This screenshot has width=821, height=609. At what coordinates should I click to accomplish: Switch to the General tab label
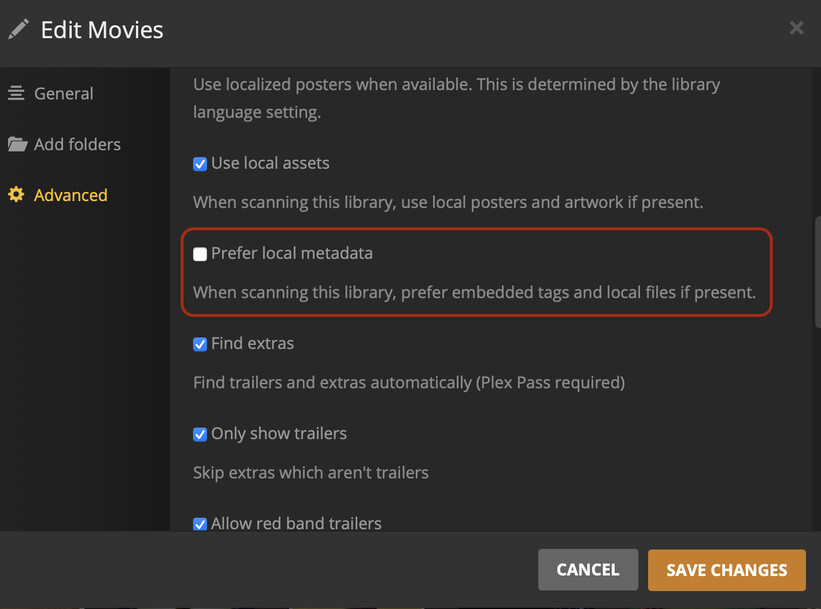tap(63, 93)
